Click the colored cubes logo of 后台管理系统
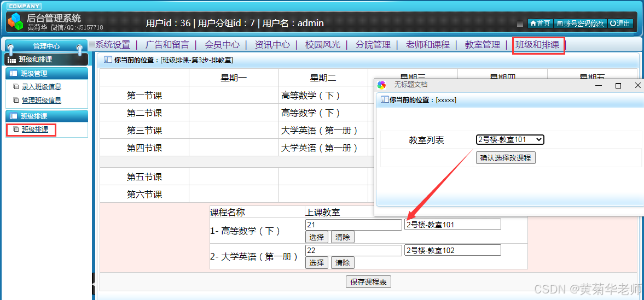This screenshot has width=644, height=300. (16, 21)
